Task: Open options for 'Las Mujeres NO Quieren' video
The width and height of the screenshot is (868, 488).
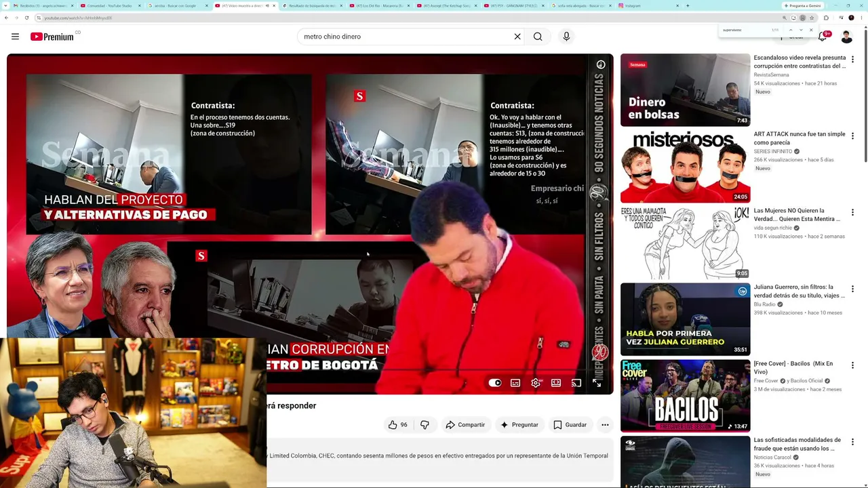Action: point(852,213)
